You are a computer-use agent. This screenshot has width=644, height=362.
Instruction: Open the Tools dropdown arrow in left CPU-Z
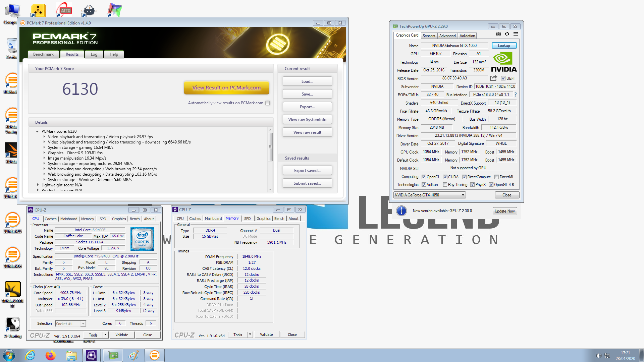tap(105, 335)
